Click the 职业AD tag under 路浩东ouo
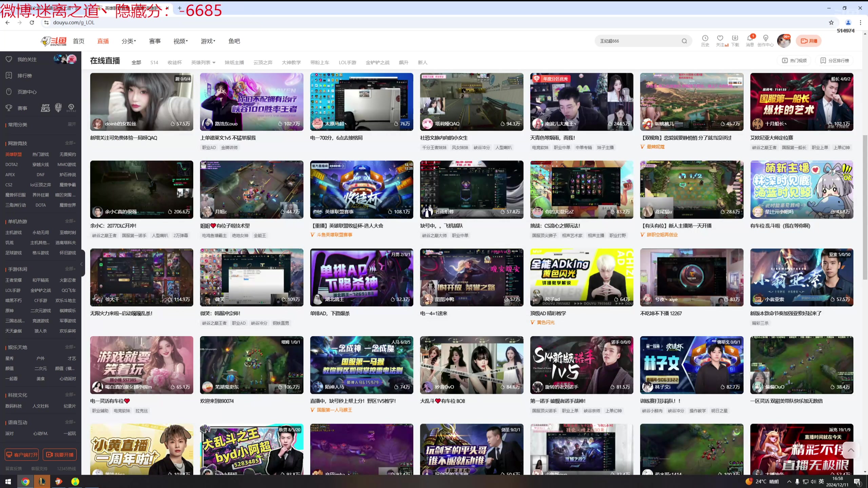Viewport: 868px width, 488px height. coord(209,148)
